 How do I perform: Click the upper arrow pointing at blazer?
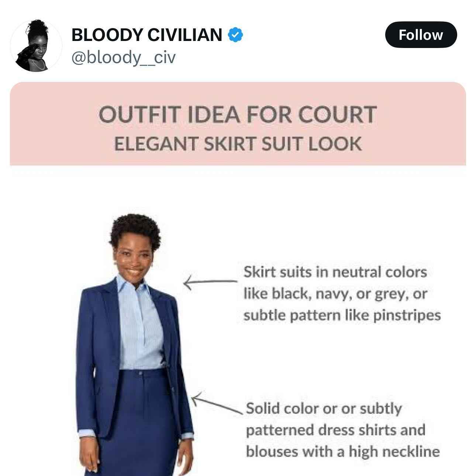coord(210,283)
